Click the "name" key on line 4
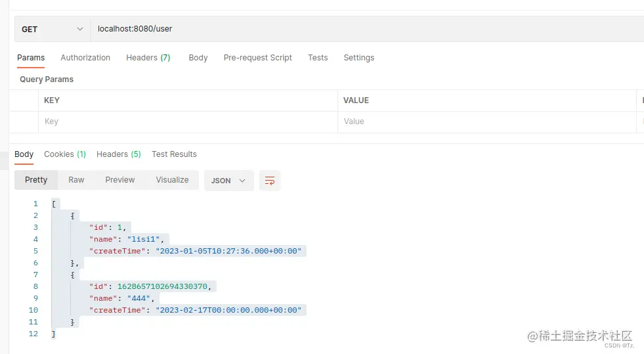 pyautogui.click(x=103, y=240)
